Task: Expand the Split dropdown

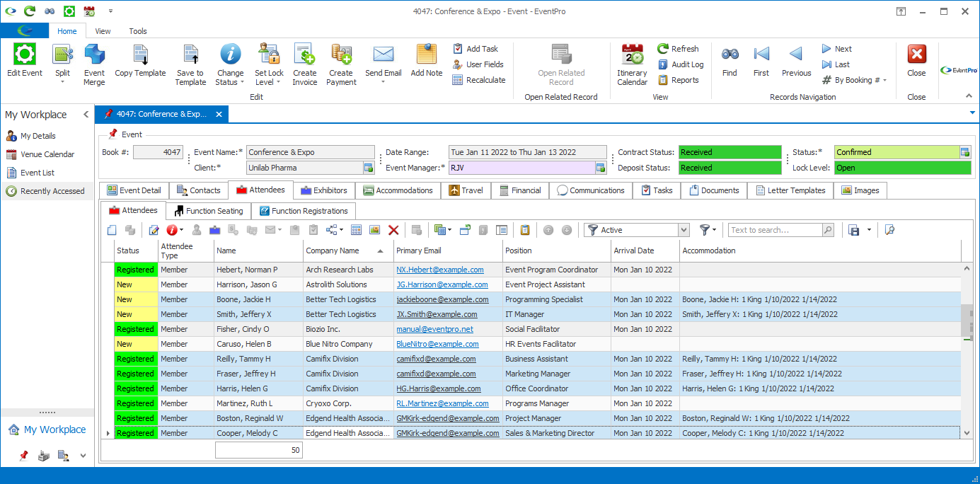Action: pos(62,82)
